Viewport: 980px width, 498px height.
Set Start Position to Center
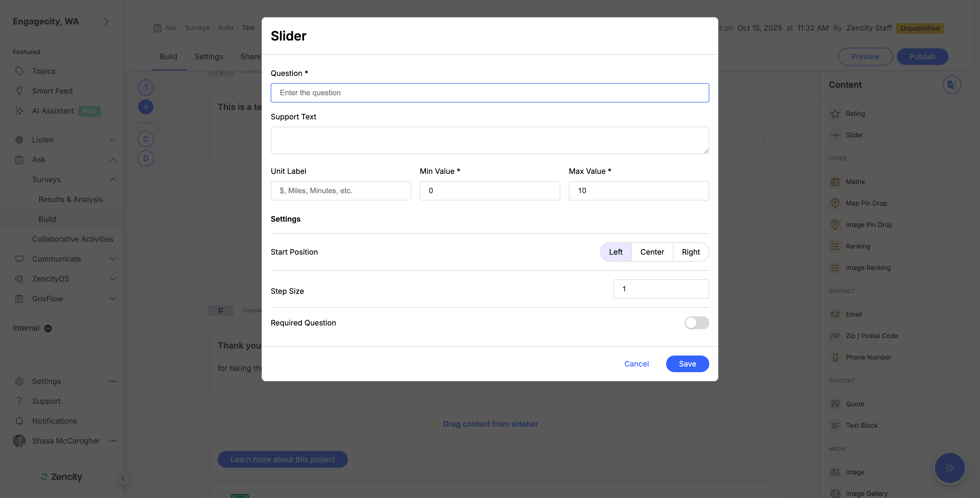click(652, 252)
